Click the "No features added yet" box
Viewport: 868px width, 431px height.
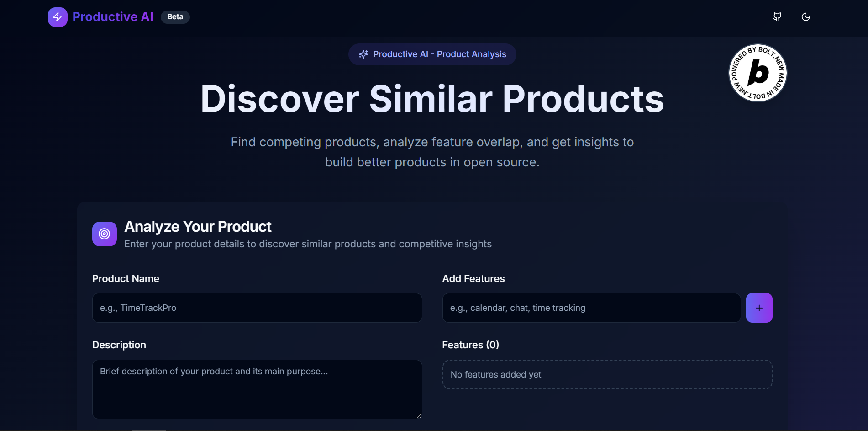(x=607, y=375)
